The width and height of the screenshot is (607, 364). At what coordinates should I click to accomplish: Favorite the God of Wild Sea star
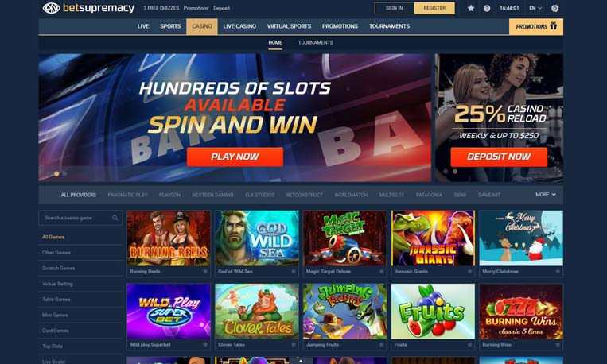tap(294, 272)
